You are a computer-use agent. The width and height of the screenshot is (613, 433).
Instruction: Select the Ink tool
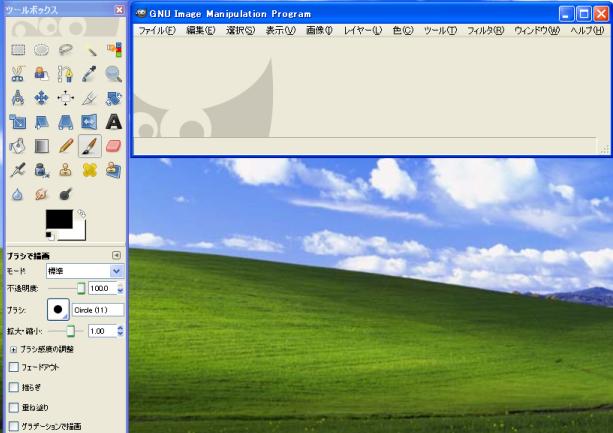tap(41, 170)
